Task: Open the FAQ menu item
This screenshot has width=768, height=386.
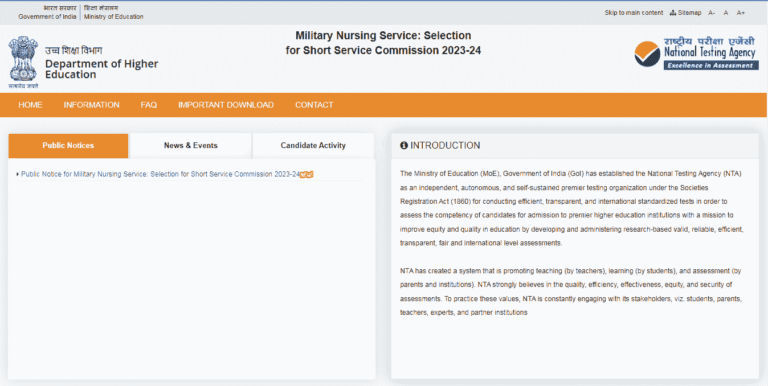Action: [149, 105]
